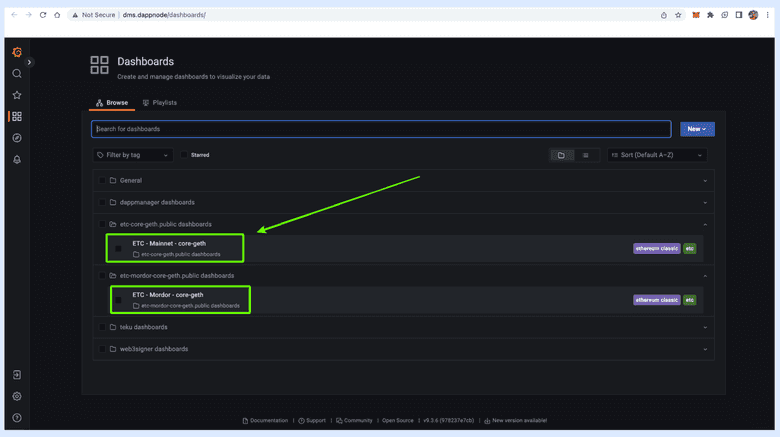Select ETC - Mainnet - core-geth checkbox
Screen dimensions: 780x437
pos(118,248)
